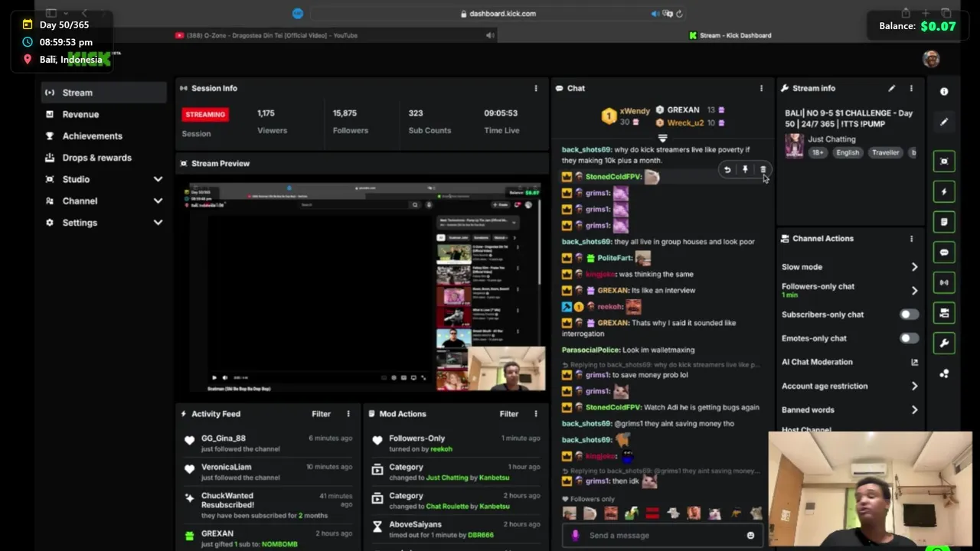The height and width of the screenshot is (551, 980).
Task: Click the pencil icon in the right sidebar
Action: [x=944, y=122]
